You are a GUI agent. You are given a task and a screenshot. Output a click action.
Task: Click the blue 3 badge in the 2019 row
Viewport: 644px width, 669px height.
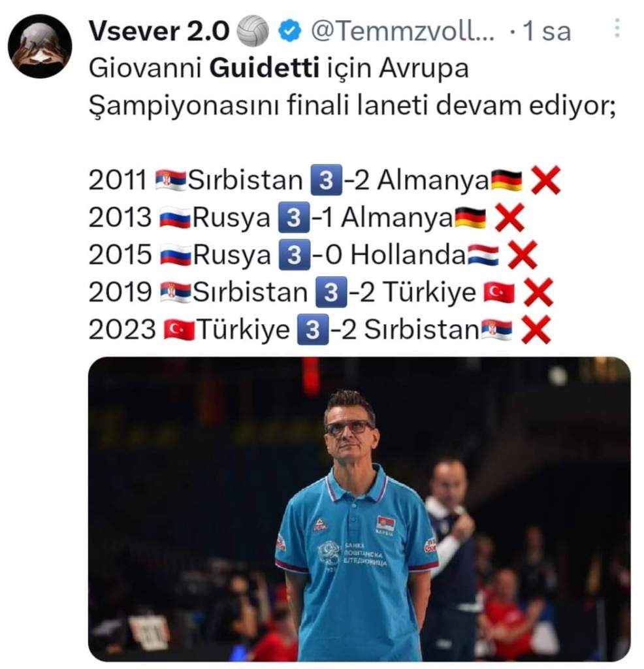click(331, 293)
